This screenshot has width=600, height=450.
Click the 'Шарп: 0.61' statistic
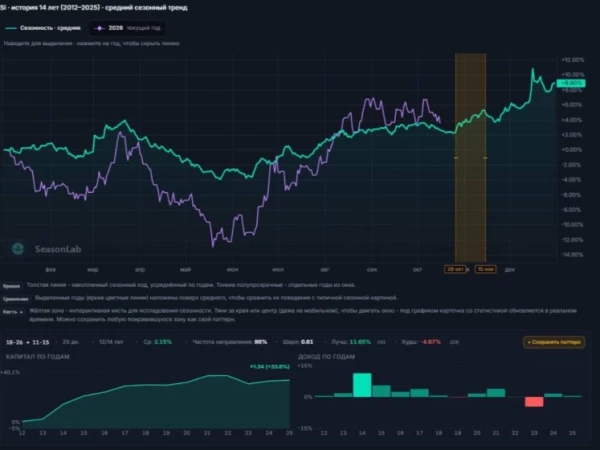298,342
